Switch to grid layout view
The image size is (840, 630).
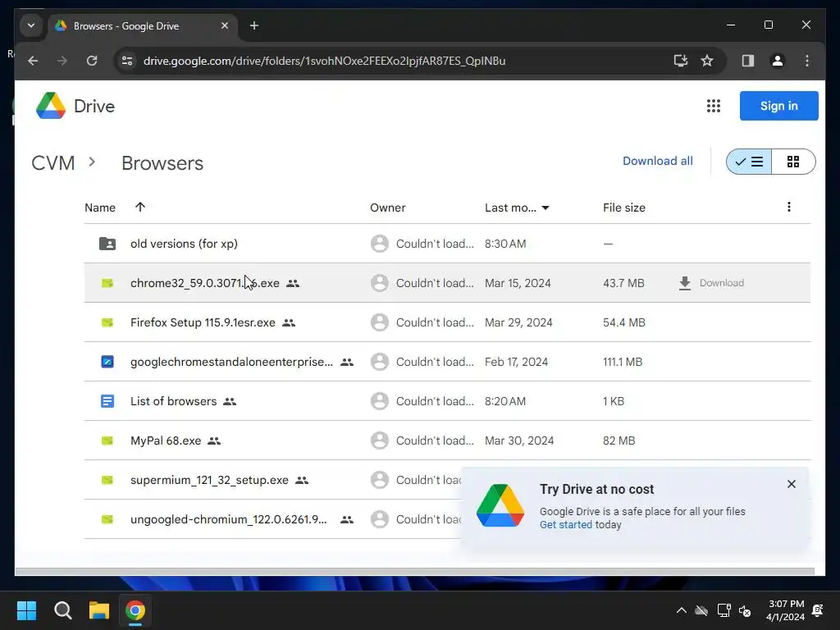(793, 162)
